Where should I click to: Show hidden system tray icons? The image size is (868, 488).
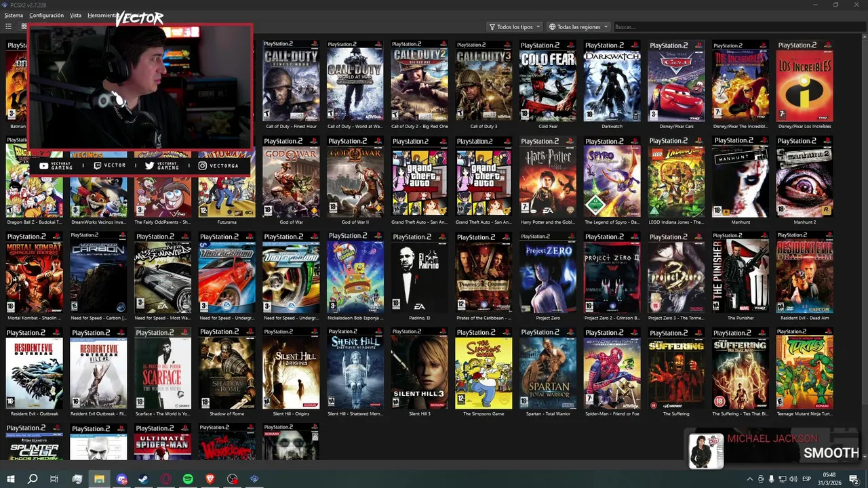[749, 479]
